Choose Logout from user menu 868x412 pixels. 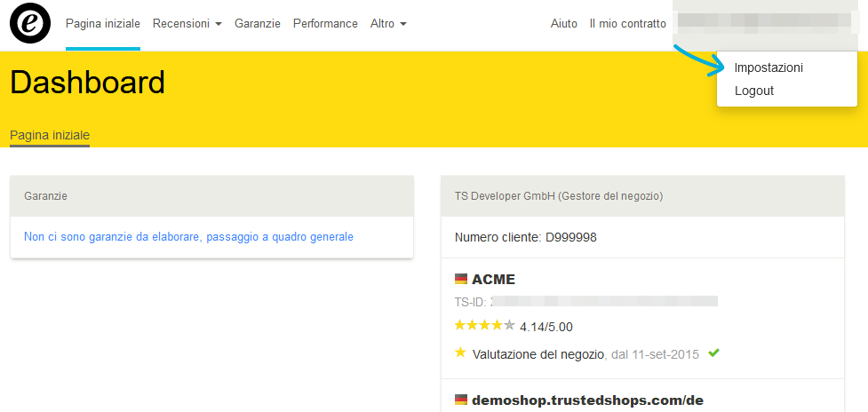click(x=754, y=91)
